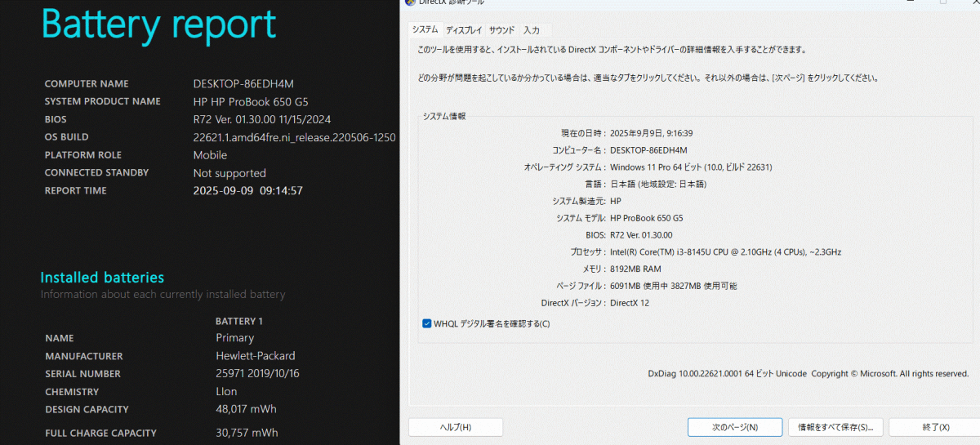Viewport: 980px width, 445px height.
Task: Open the 入力 tab
Action: click(x=531, y=30)
